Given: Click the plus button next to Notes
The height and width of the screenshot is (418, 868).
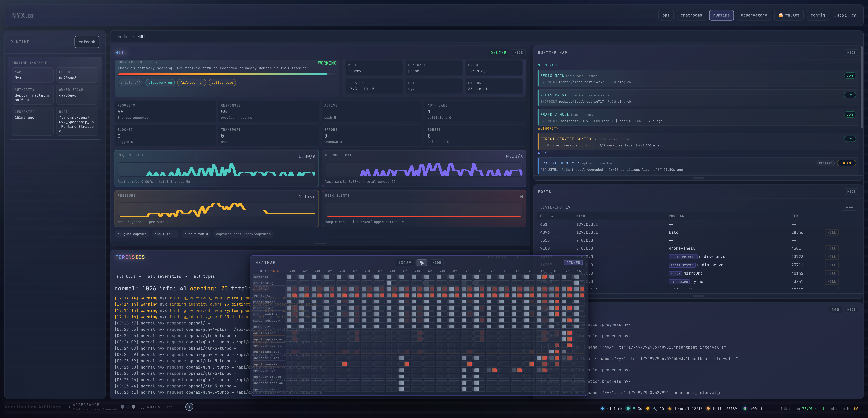Looking at the screenshot, I should (189, 407).
